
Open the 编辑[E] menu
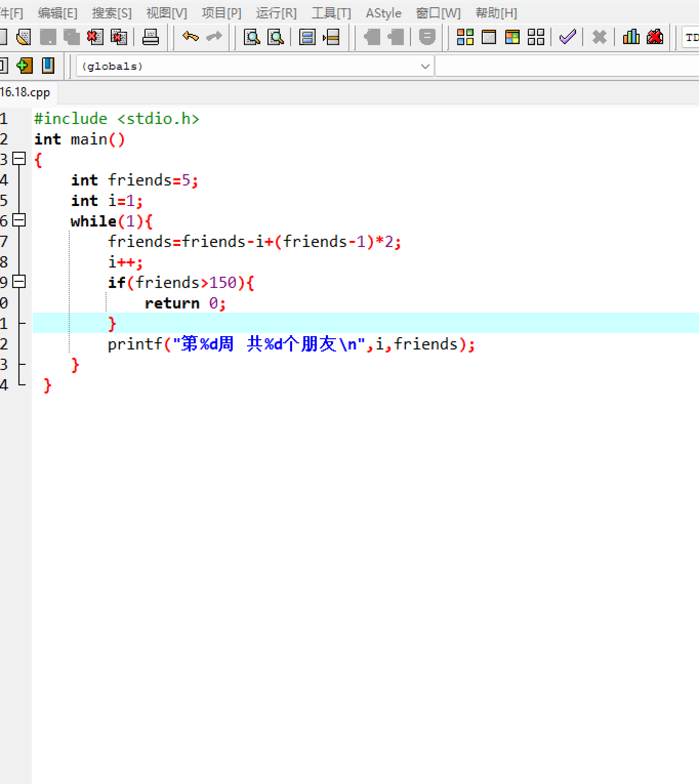click(x=57, y=13)
